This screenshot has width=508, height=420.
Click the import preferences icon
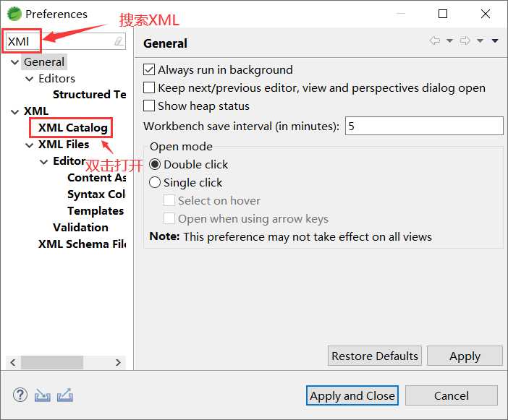(43, 395)
